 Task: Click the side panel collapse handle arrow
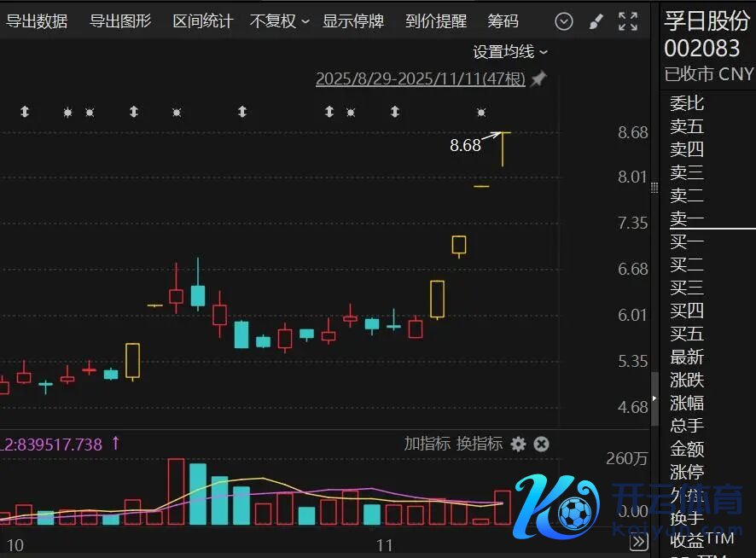[654, 398]
